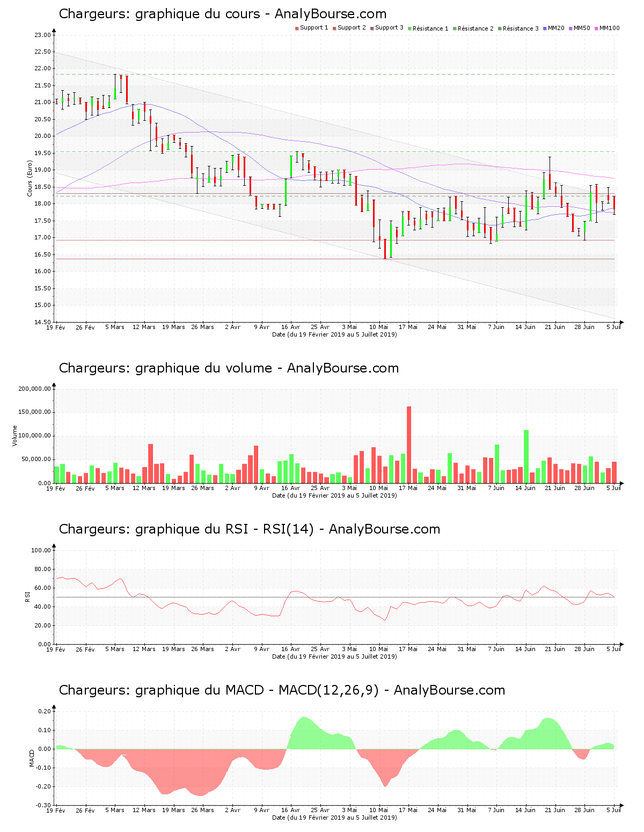Image resolution: width=644 pixels, height=832 pixels.
Task: Click the -0.30 MACD axis value
Action: coord(44,805)
